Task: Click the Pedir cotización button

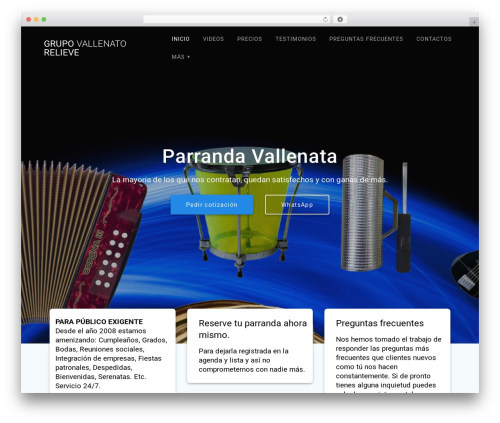Action: coord(212,205)
